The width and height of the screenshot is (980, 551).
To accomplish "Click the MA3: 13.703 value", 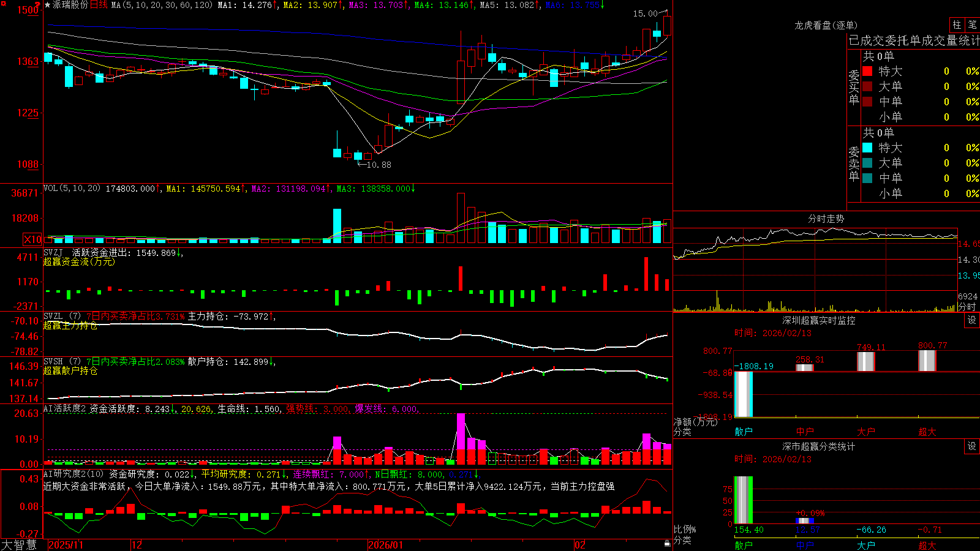I will [376, 5].
